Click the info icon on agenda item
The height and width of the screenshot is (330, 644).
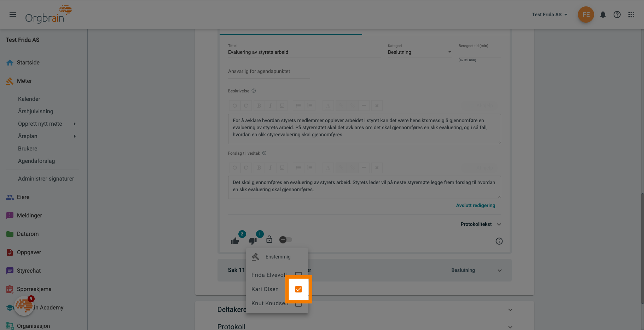point(499,241)
